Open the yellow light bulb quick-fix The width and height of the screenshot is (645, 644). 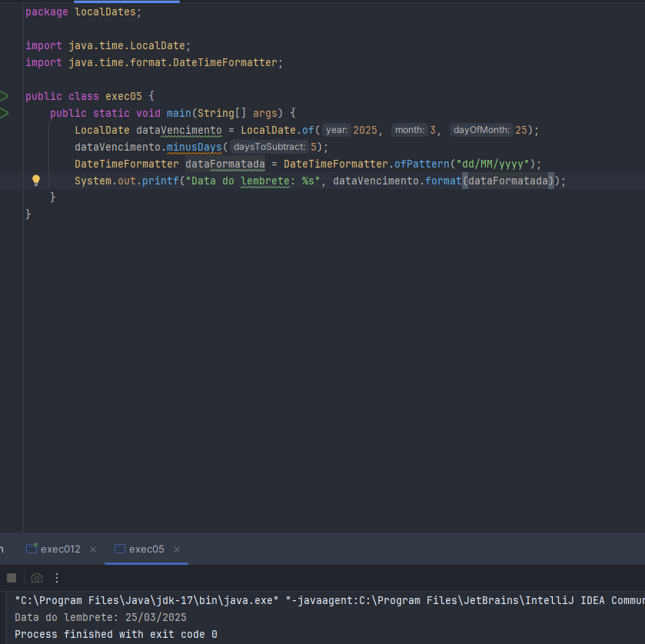point(36,181)
